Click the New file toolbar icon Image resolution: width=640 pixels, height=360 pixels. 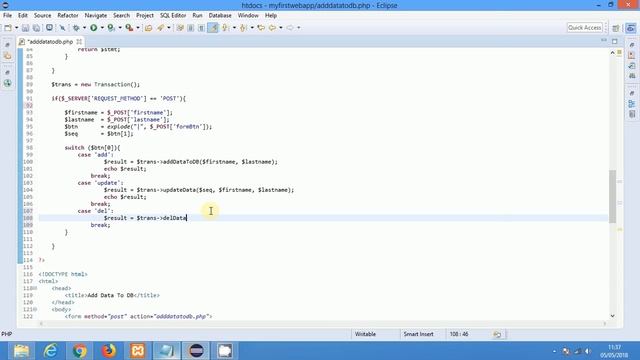point(8,28)
